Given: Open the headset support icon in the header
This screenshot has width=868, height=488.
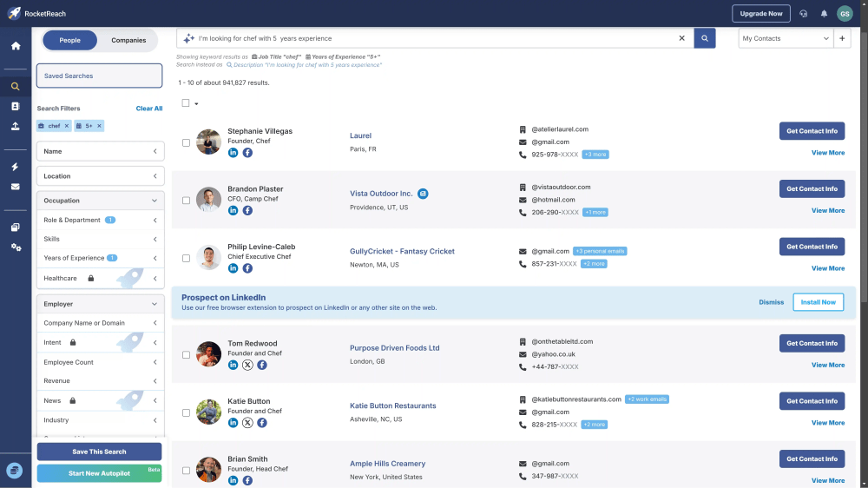Looking at the screenshot, I should (803, 13).
